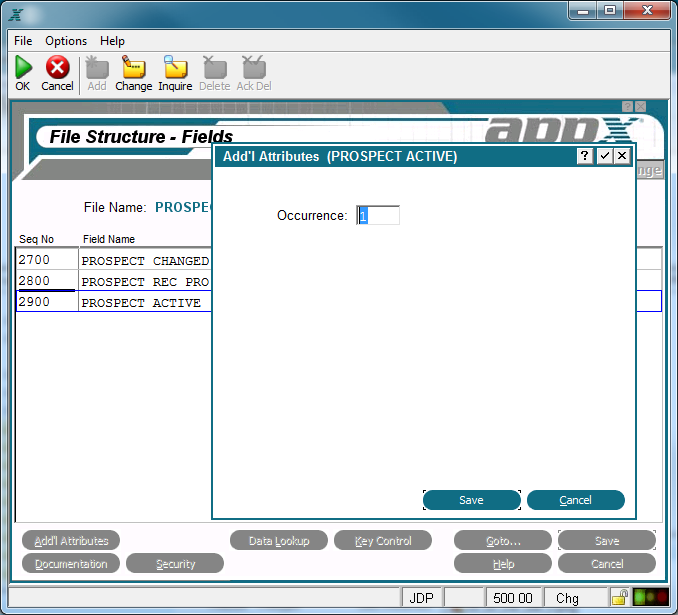
Task: Click the Data Lookup button
Action: pyautogui.click(x=279, y=541)
